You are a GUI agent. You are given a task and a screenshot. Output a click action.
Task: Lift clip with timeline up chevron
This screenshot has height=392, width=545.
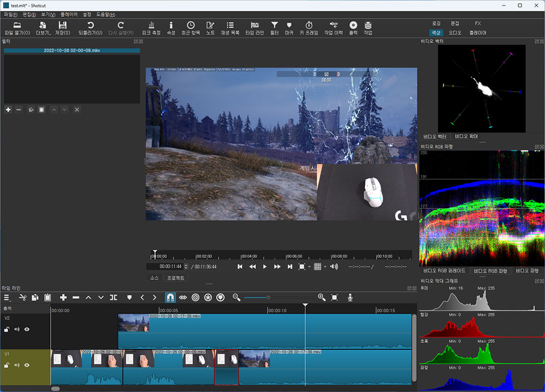(88, 297)
